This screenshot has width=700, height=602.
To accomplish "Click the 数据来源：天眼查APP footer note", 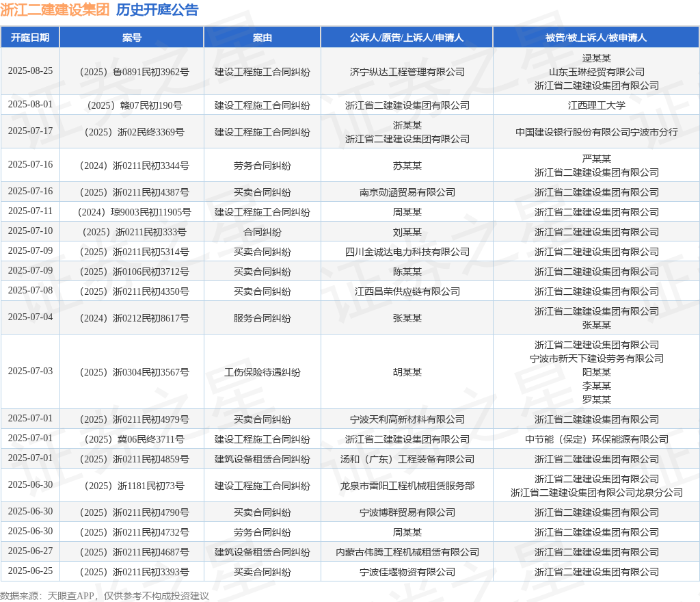I will tap(105, 596).
